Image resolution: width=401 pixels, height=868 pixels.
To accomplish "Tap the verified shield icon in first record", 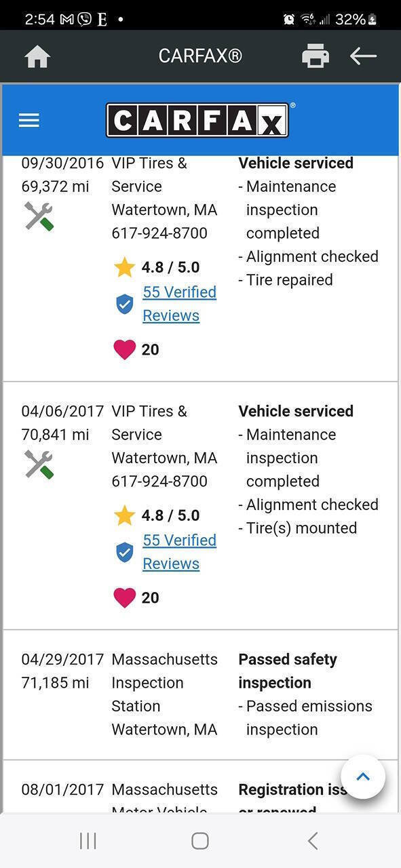I will tap(125, 304).
